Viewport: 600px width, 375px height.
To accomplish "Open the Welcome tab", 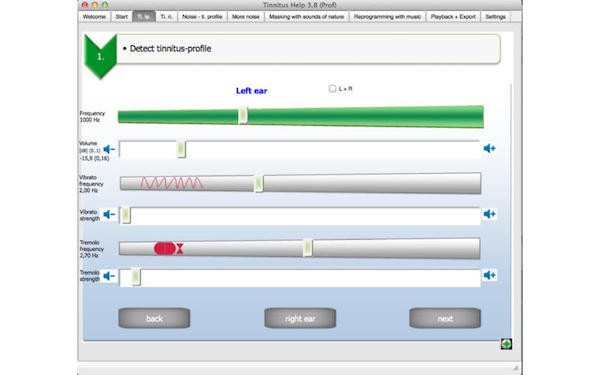I will click(94, 17).
